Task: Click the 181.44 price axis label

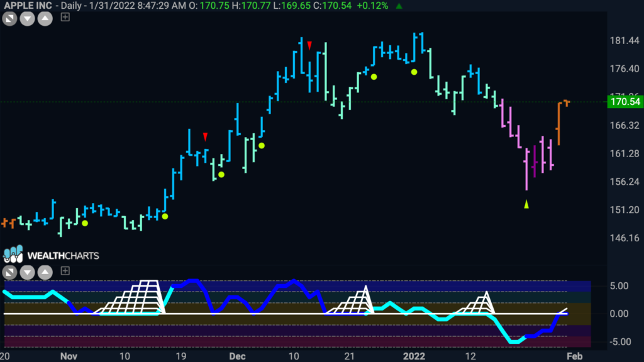Action: (x=625, y=41)
